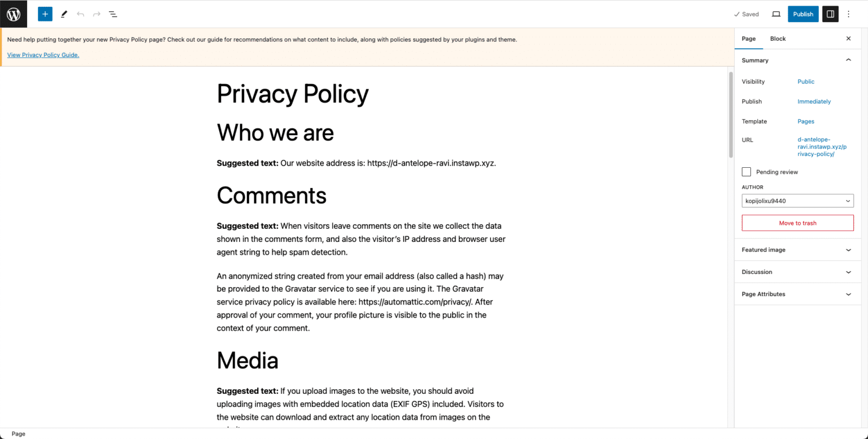Viewport: 868px width, 439px height.
Task: Expand the Featured image section
Action: tap(797, 249)
